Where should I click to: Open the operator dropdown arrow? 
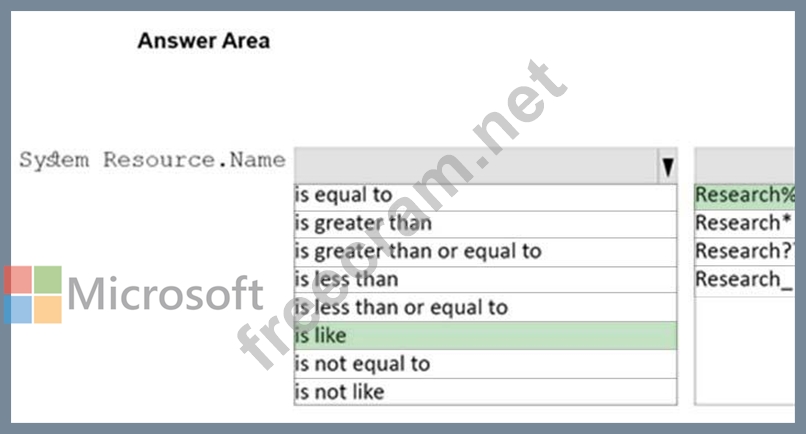coord(667,166)
